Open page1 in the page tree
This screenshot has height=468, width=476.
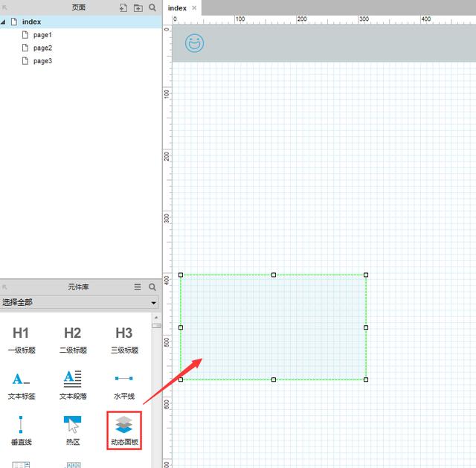pos(42,35)
